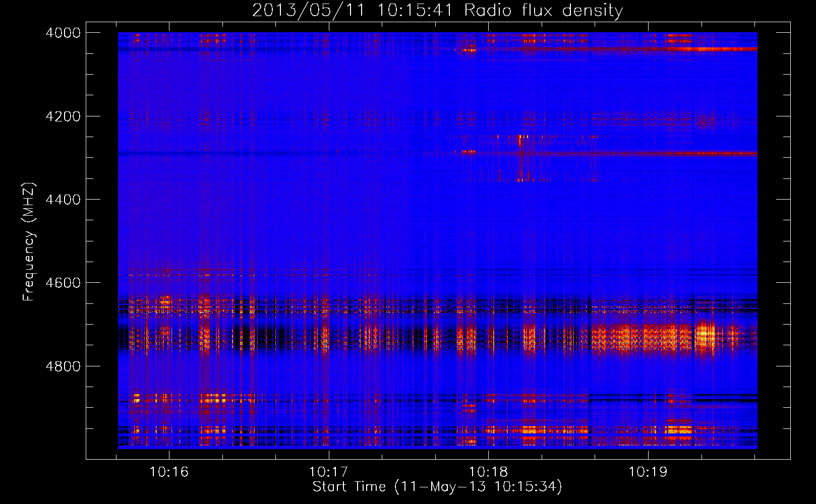The width and height of the screenshot is (816, 504).
Task: Click the 10:19 time tick label
Action: click(x=648, y=472)
